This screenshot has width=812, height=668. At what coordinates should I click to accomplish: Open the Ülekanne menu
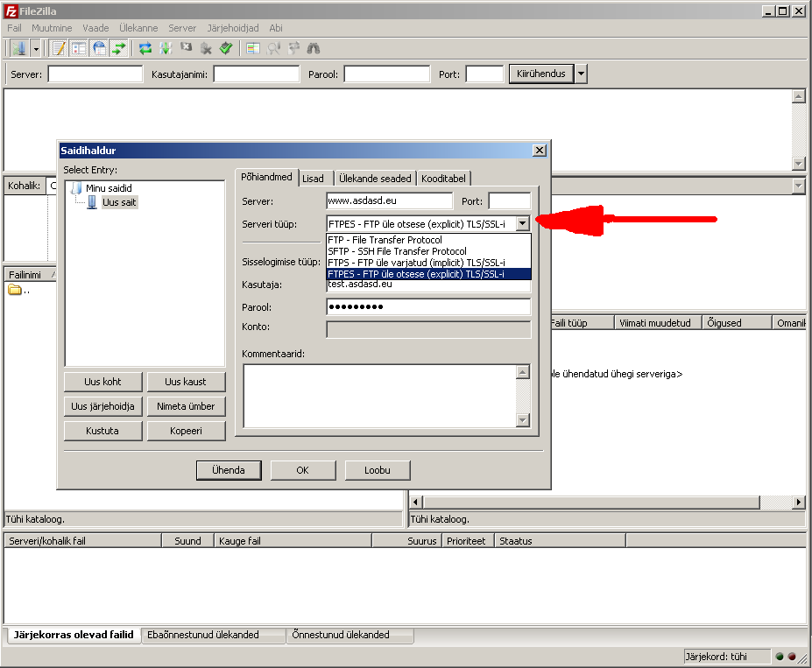pyautogui.click(x=138, y=28)
